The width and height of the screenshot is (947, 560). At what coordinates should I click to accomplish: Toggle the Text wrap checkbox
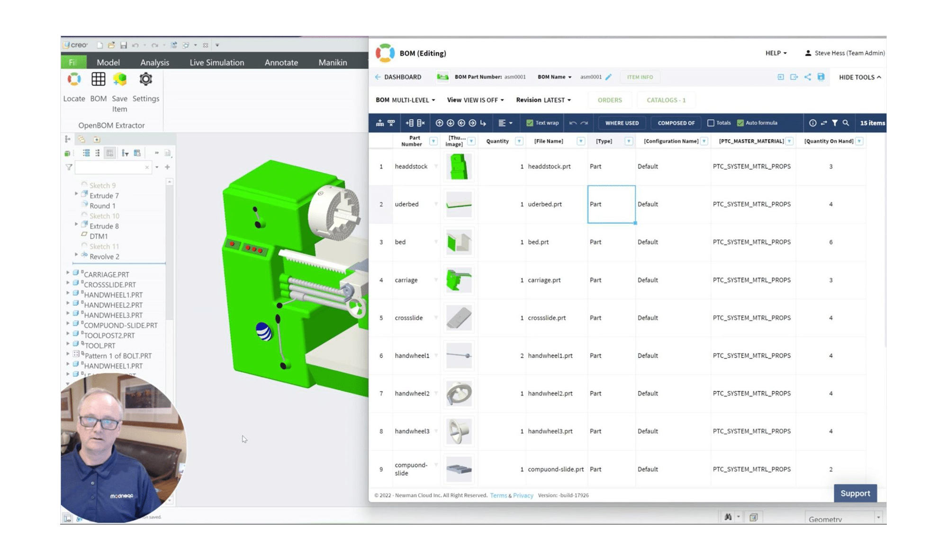point(529,123)
